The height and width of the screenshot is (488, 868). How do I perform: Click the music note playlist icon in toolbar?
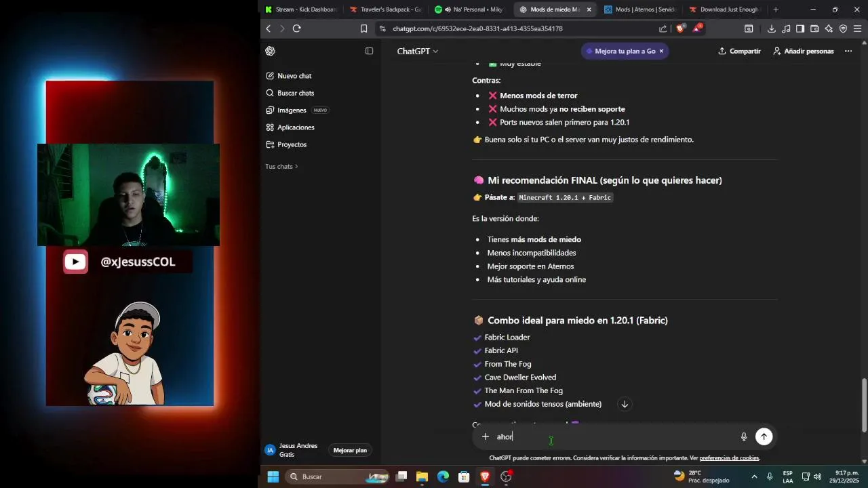pyautogui.click(x=786, y=28)
